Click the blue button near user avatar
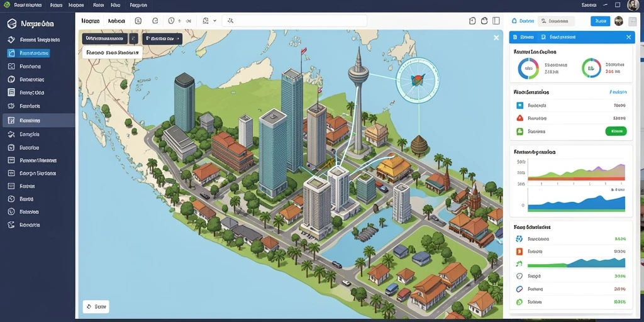 (x=600, y=21)
